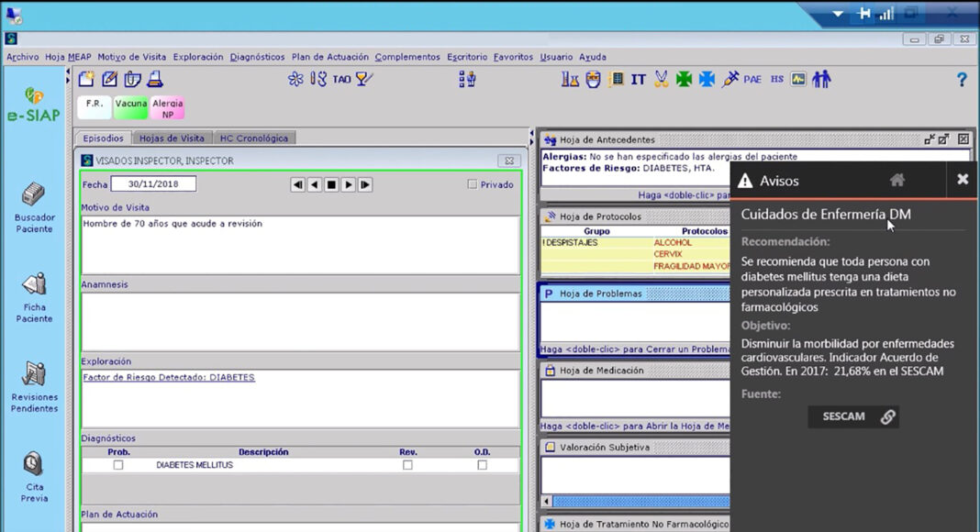Open the Diagnósticos menu
The image size is (980, 532).
257,57
